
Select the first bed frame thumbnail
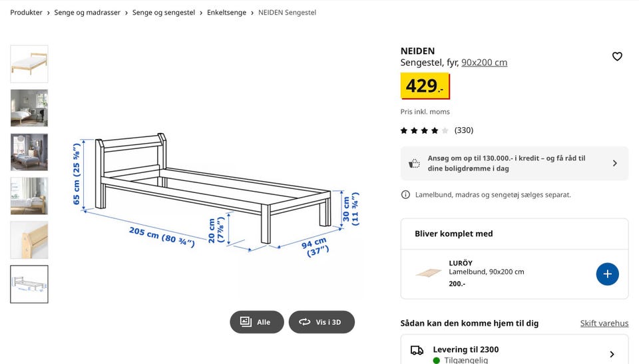(x=29, y=64)
